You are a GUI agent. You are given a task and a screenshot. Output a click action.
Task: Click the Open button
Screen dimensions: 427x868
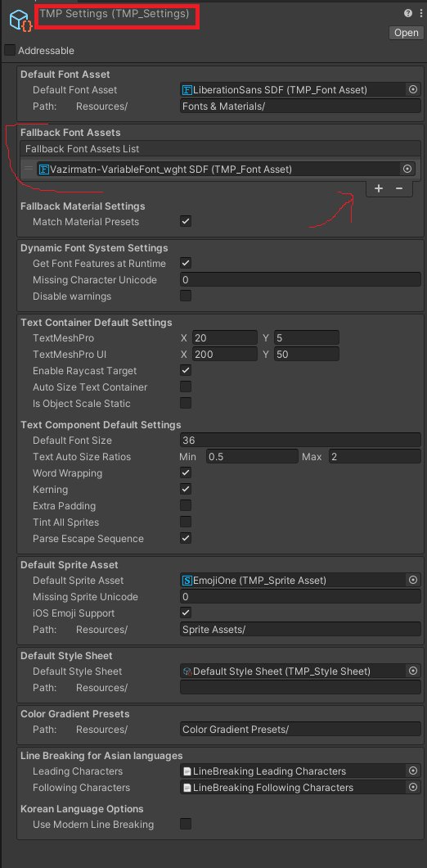[x=406, y=33]
